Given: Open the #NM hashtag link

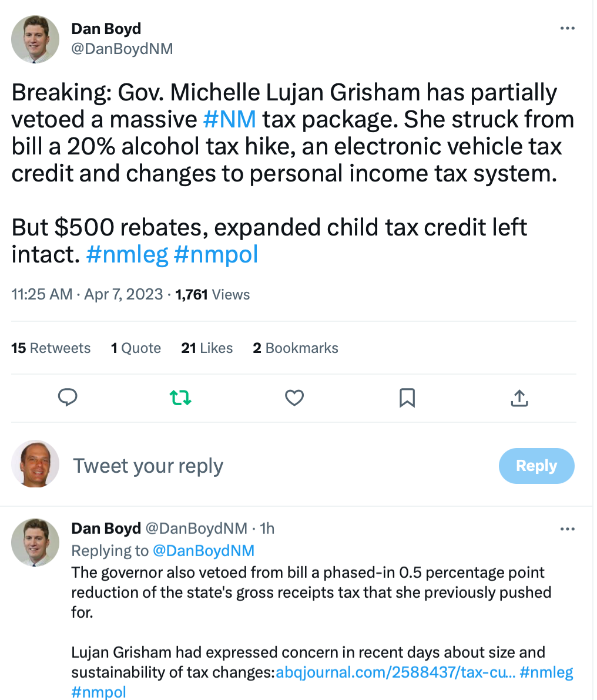Looking at the screenshot, I should pos(229,119).
